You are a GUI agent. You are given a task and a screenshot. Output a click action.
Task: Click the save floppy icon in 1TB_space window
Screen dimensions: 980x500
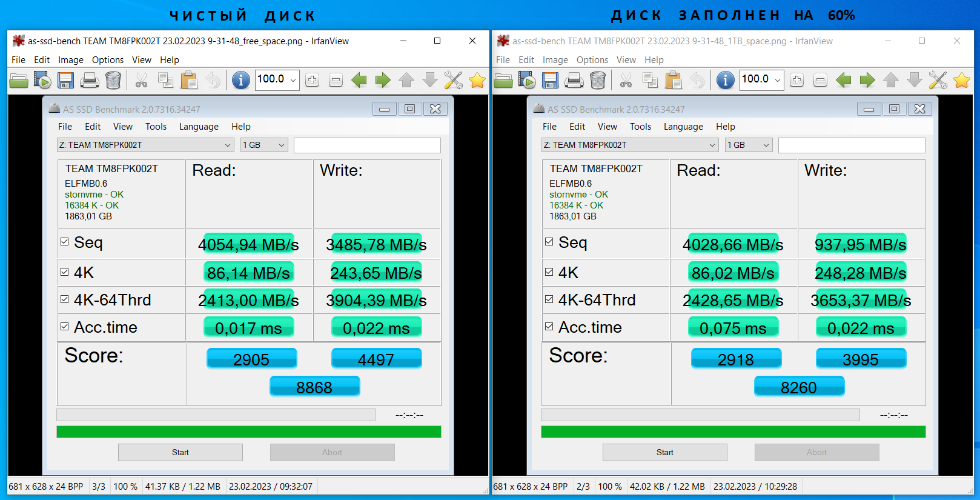point(550,80)
